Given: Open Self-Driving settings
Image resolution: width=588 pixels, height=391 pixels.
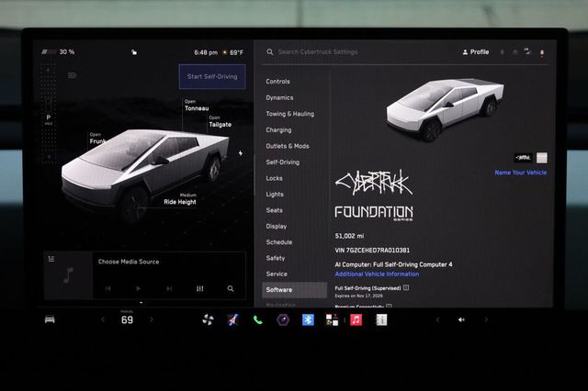Looking at the screenshot, I should (x=282, y=162).
